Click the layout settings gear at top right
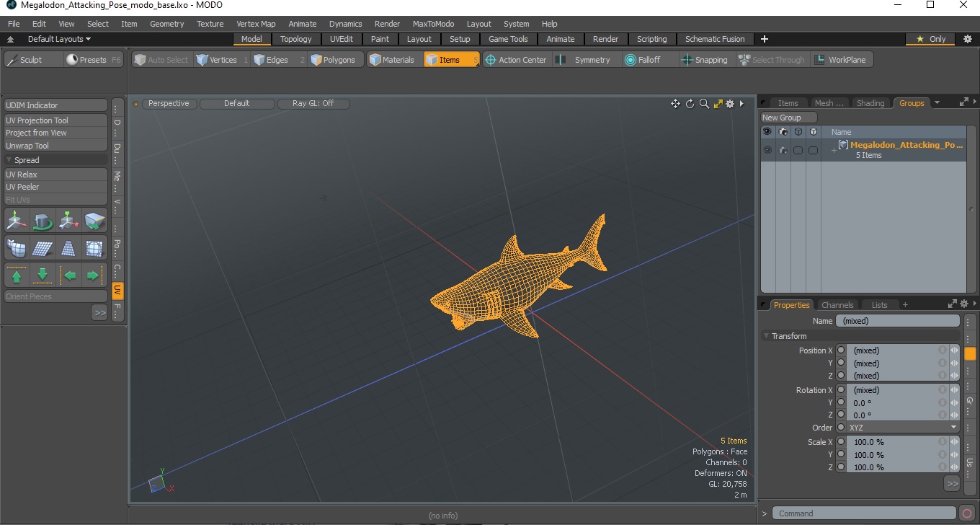This screenshot has width=980, height=525. click(967, 39)
